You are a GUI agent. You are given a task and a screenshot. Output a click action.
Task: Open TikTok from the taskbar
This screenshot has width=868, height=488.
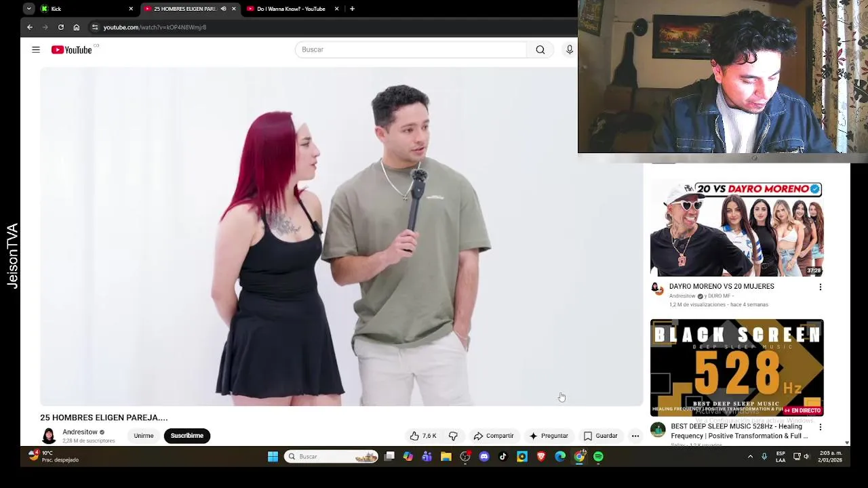503,457
